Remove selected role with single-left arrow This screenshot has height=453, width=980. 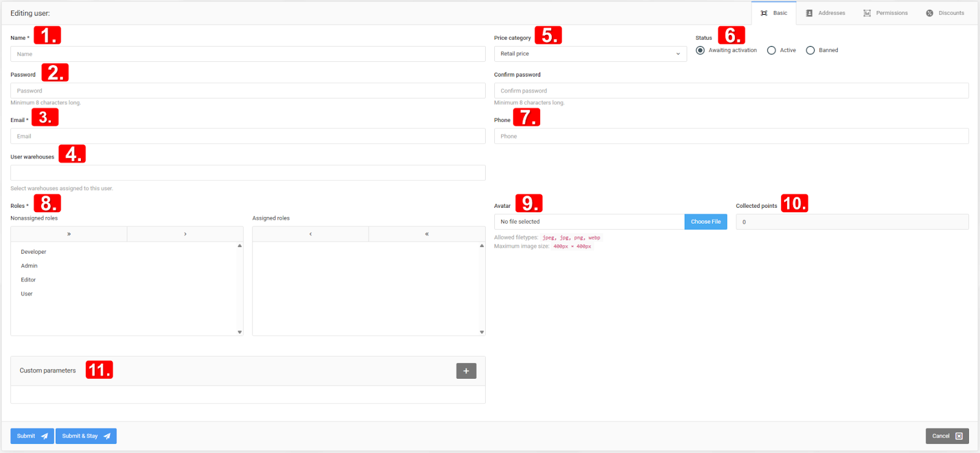click(311, 234)
